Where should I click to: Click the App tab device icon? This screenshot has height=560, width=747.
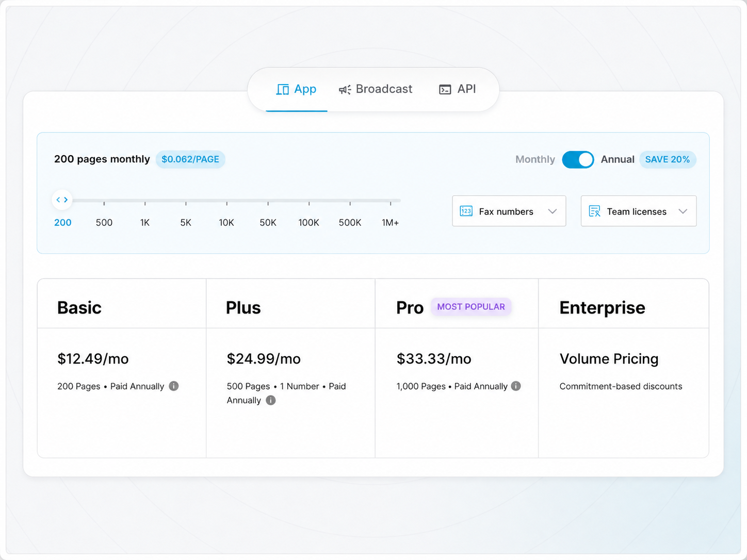coord(283,89)
